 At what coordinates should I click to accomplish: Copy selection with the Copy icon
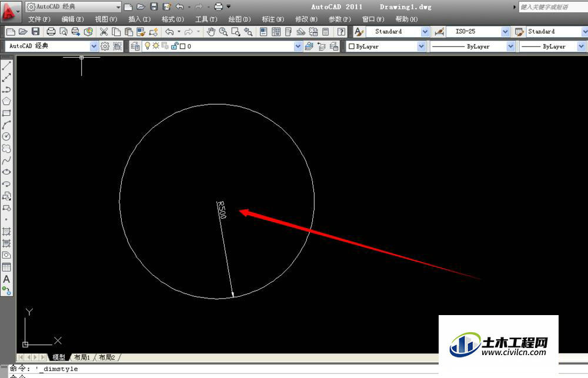[x=116, y=32]
